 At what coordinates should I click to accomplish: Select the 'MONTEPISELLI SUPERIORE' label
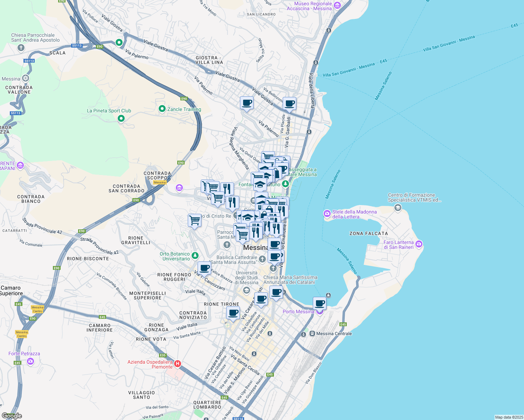tap(147, 295)
